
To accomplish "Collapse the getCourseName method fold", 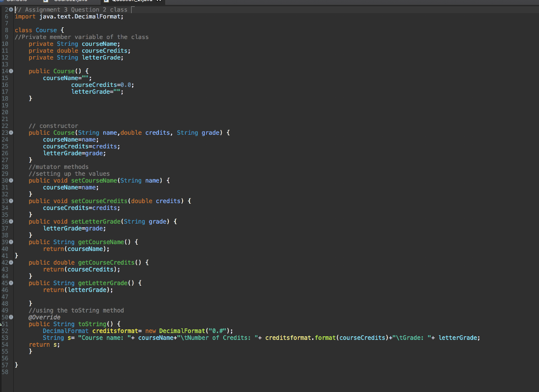I will pyautogui.click(x=11, y=242).
